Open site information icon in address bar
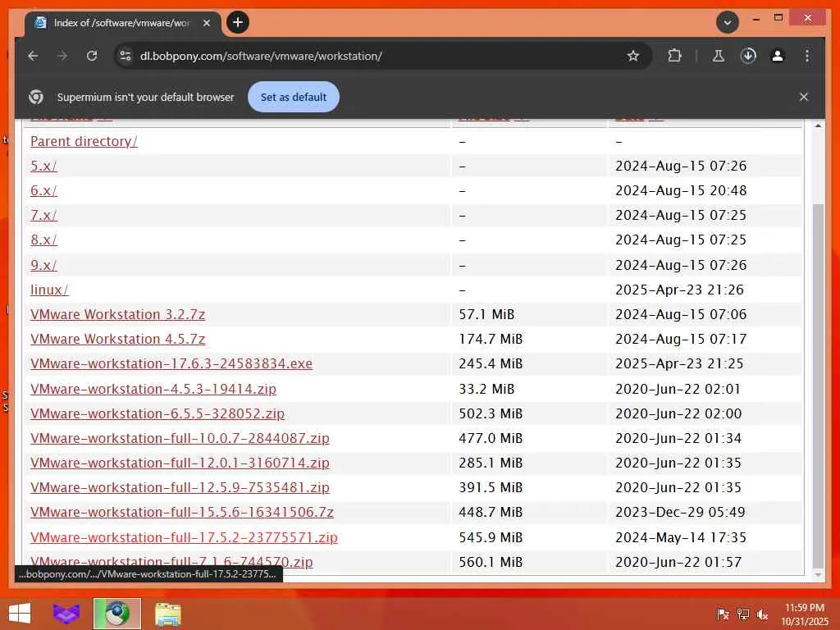The image size is (840, 630). point(126,56)
